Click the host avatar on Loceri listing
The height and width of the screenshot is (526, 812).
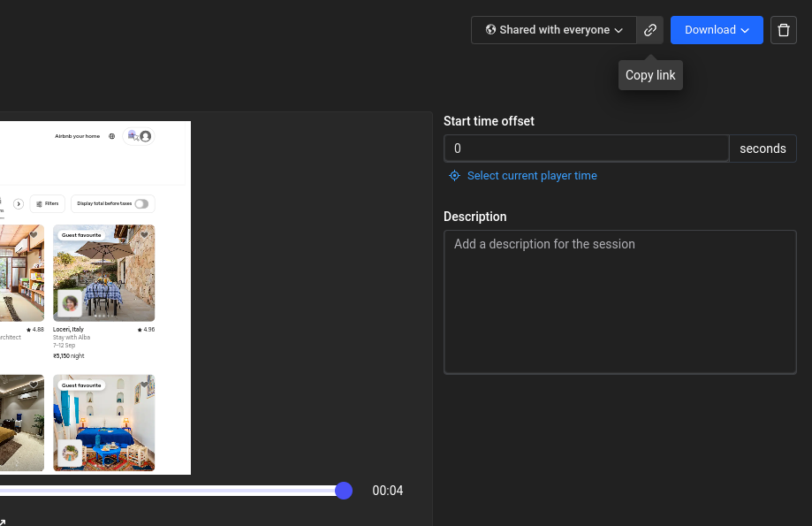click(x=70, y=303)
